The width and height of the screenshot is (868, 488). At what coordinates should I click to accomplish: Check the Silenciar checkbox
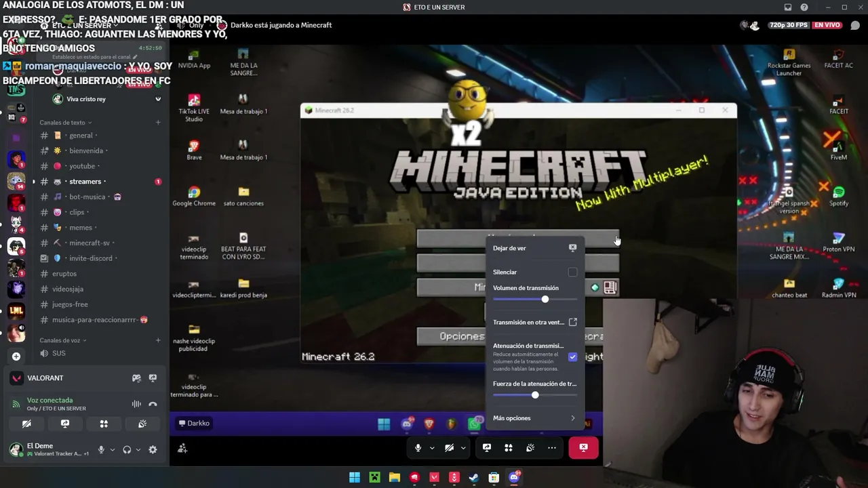[x=572, y=272]
